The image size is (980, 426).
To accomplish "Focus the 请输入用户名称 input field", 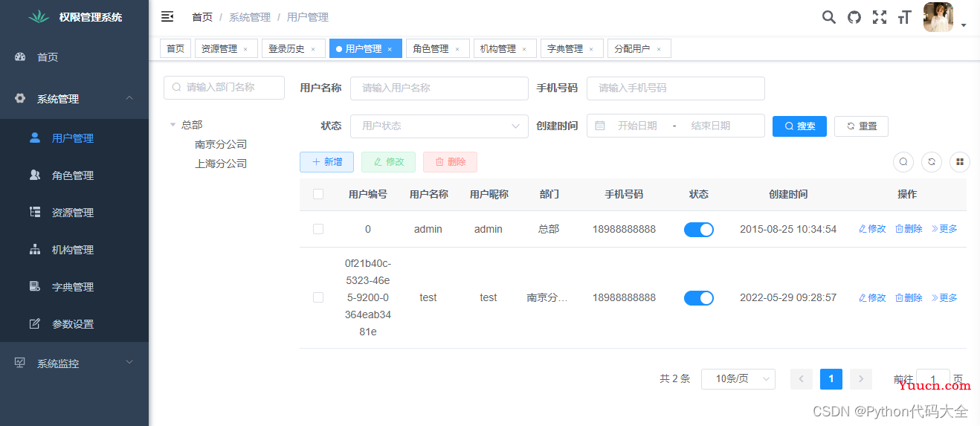I will (x=439, y=88).
